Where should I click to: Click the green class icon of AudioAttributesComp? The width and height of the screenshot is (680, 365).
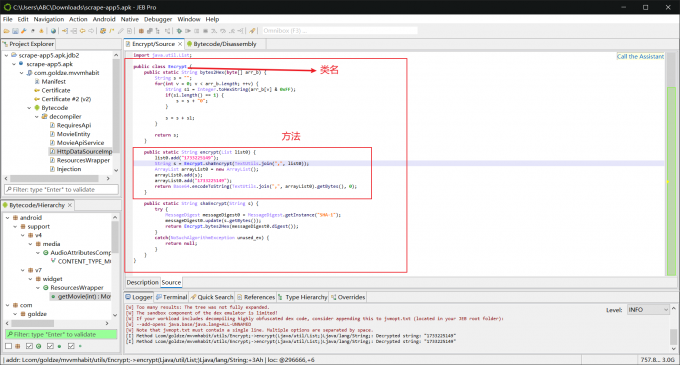coord(46,252)
